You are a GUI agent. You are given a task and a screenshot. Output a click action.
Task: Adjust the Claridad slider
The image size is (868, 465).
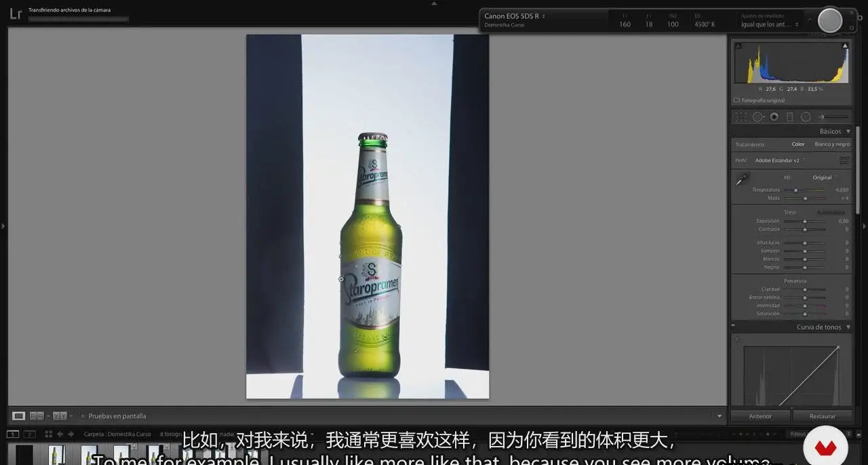[x=805, y=289]
